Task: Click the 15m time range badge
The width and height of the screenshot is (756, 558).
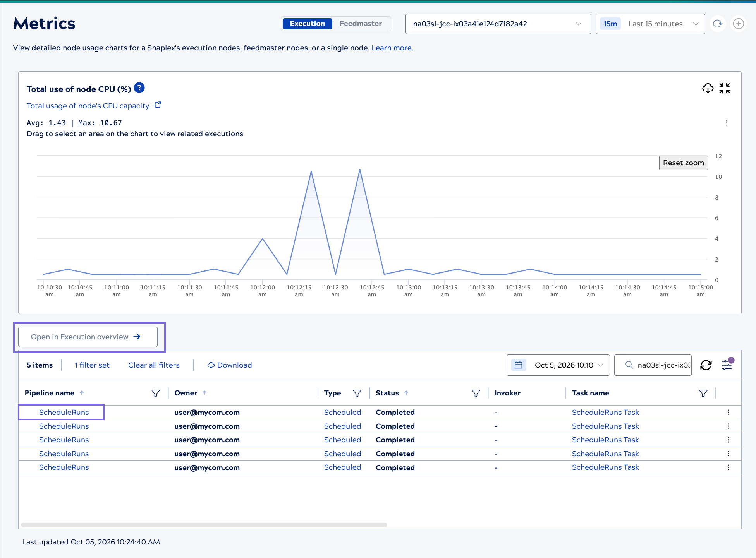Action: (x=610, y=24)
